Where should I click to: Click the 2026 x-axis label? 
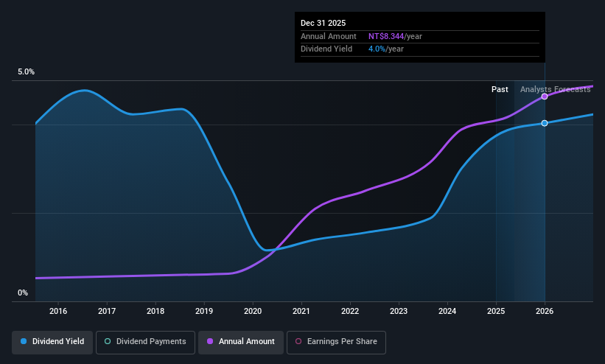point(545,312)
